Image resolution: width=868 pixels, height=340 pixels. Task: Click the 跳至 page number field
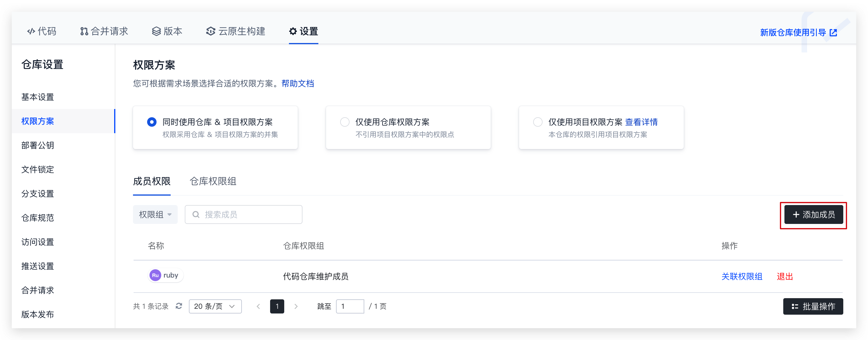point(350,306)
